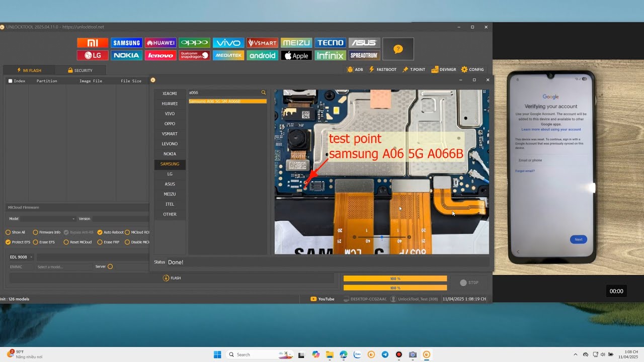The width and height of the screenshot is (644, 362).
Task: Open the Tecno brand section
Action: 330,43
